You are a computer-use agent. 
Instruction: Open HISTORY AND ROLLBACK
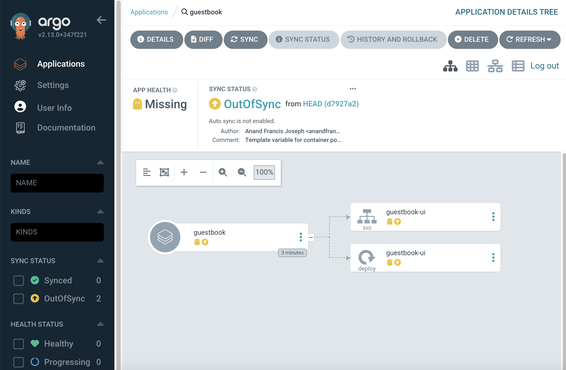pyautogui.click(x=393, y=39)
